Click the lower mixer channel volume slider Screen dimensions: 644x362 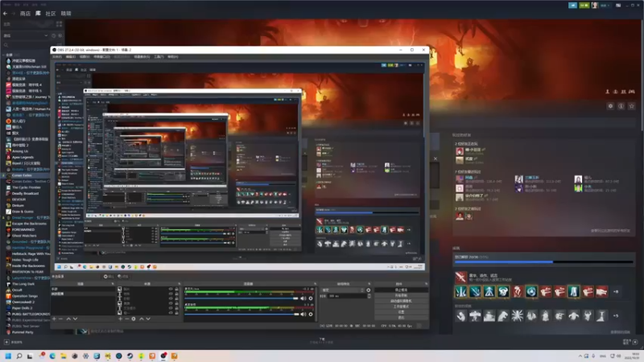click(242, 315)
